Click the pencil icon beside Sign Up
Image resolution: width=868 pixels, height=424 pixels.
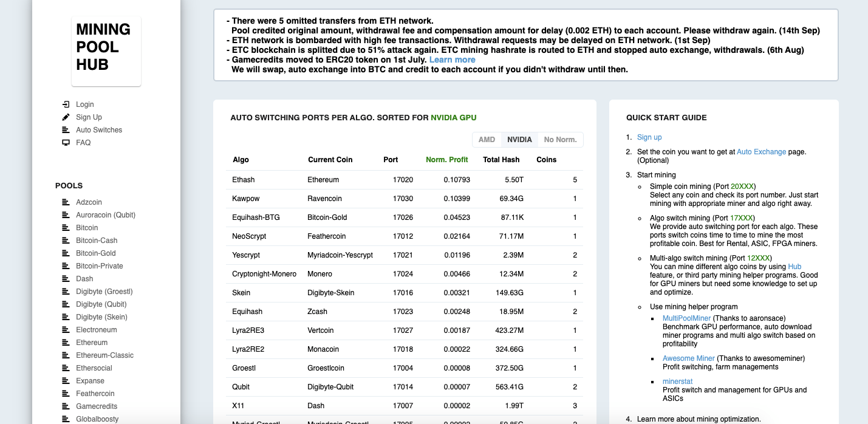[x=66, y=117]
